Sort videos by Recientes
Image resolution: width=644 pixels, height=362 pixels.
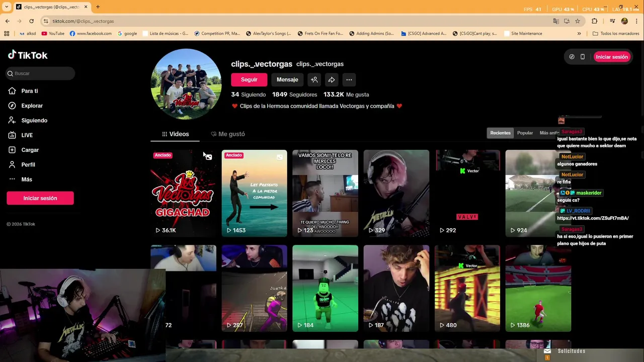coord(500,133)
